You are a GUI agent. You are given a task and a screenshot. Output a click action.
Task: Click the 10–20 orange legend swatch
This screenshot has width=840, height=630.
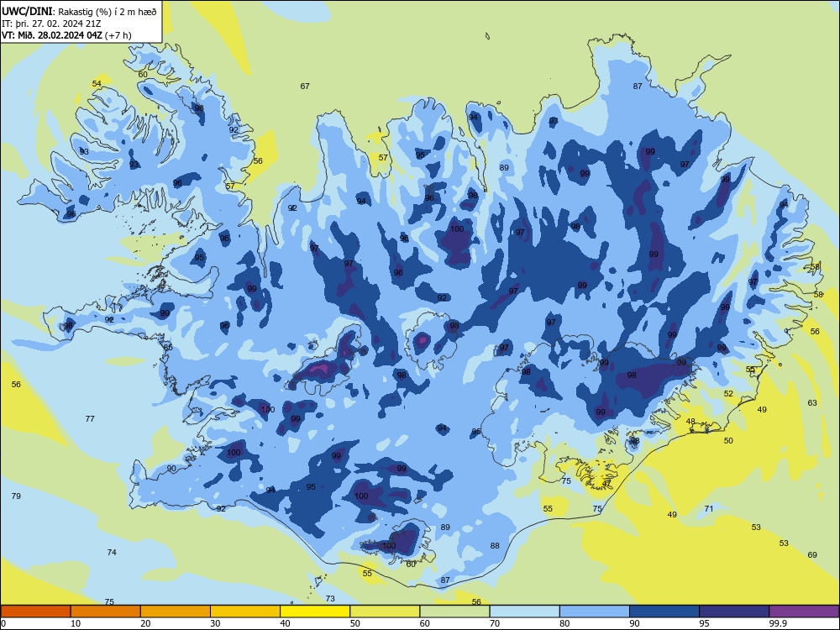(106, 612)
